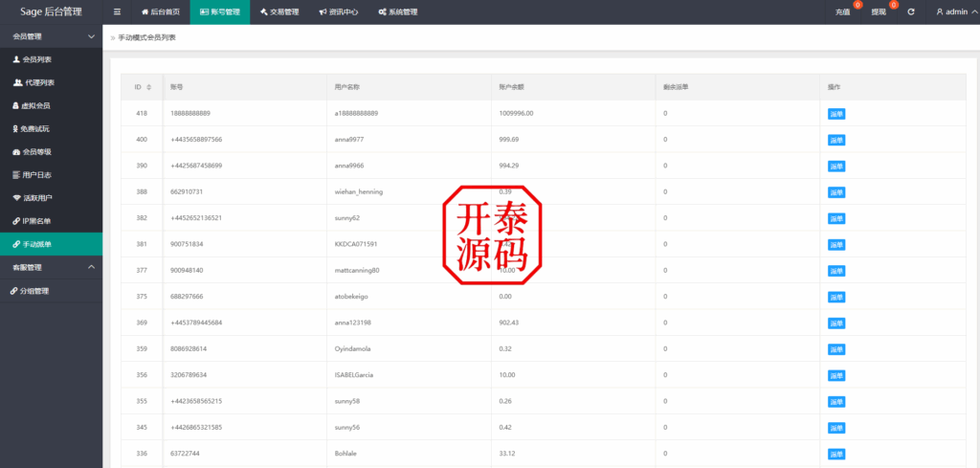Open the 交易管理 top menu

click(279, 11)
